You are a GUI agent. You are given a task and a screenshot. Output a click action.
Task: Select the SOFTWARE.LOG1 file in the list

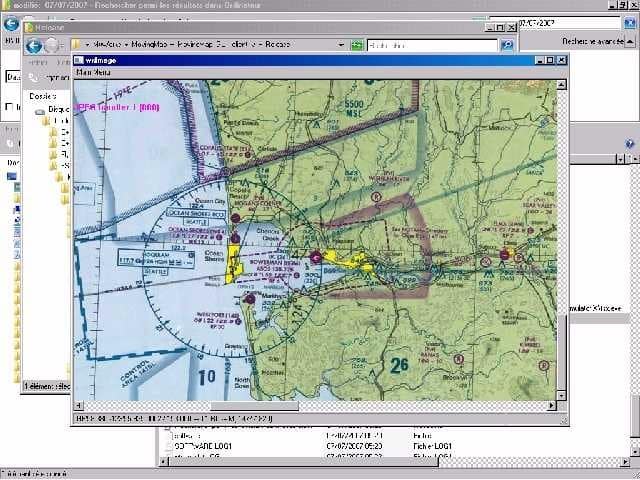[200, 446]
